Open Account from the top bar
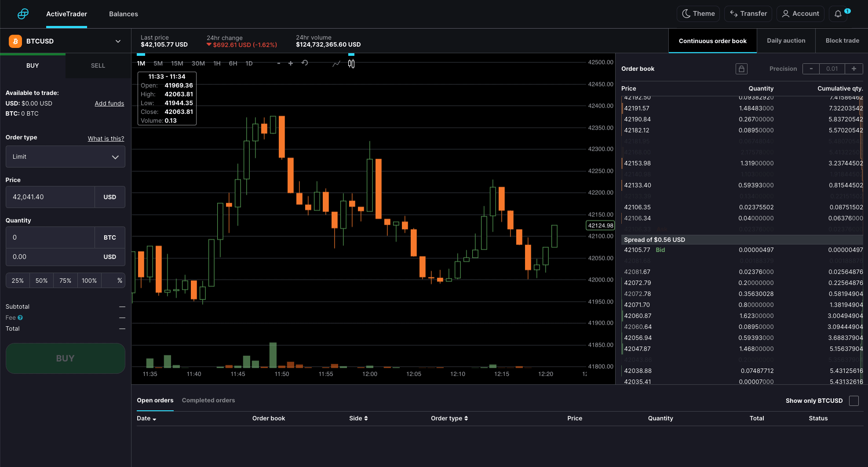Screen dimensions: 868x467 [800, 14]
